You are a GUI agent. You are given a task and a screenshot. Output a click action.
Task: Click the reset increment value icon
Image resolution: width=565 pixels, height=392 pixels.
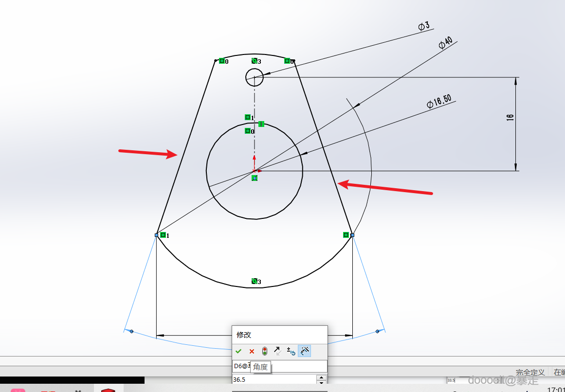click(x=291, y=351)
